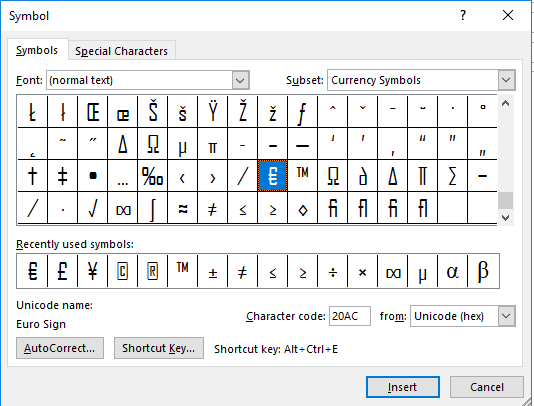Open the AutoCorrect options
Viewport: 534px width, 406px height.
click(x=60, y=348)
